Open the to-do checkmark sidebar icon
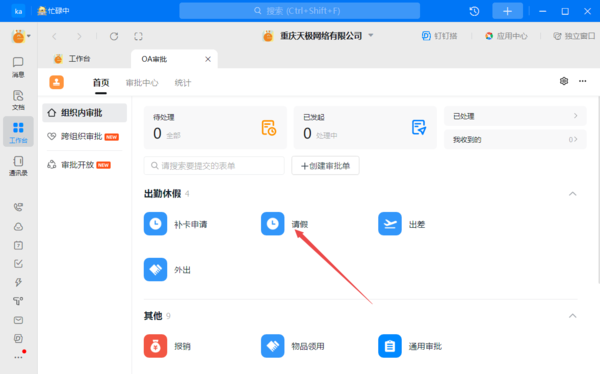Screen dimensions: 600x374 [x=18, y=263]
